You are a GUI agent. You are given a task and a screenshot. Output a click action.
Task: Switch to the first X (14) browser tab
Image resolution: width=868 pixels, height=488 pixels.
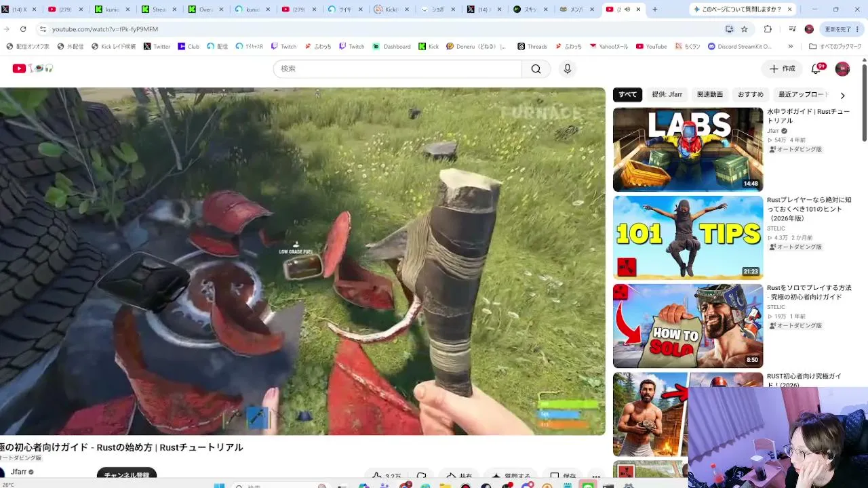tap(20, 9)
